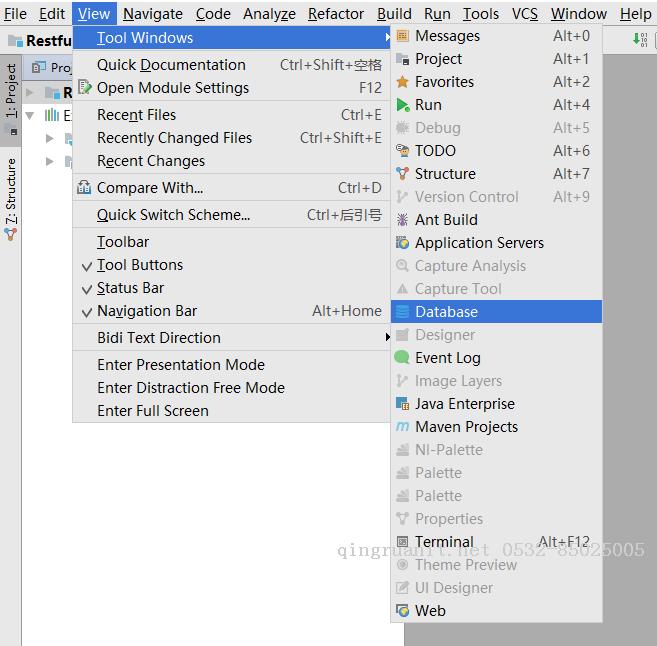Open the Code menu
This screenshot has height=646, width=657.
tap(213, 14)
